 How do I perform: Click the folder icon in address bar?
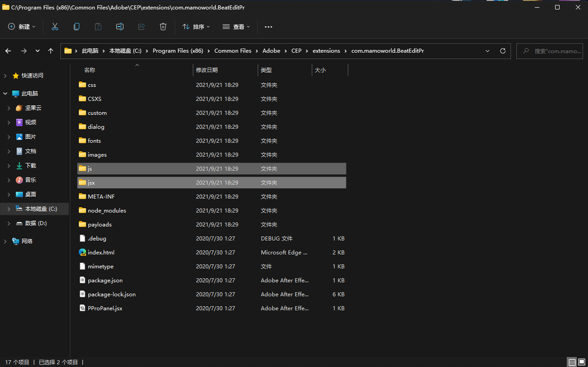pos(68,51)
